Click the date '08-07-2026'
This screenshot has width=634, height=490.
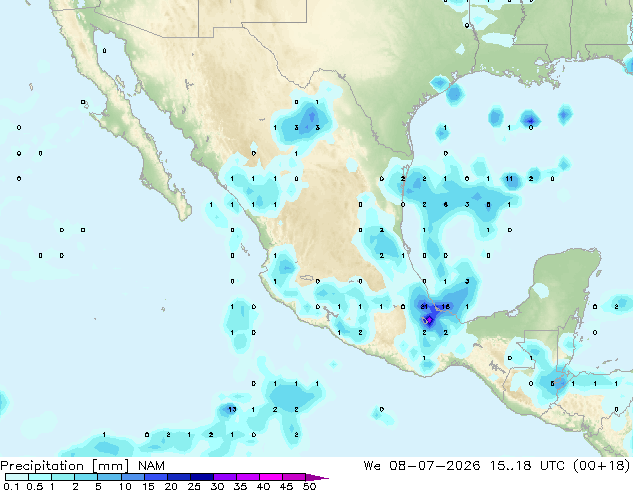(435, 466)
